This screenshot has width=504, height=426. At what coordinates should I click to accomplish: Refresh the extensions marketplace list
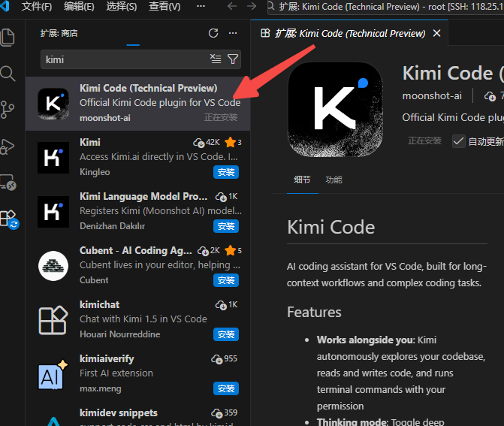point(213,33)
